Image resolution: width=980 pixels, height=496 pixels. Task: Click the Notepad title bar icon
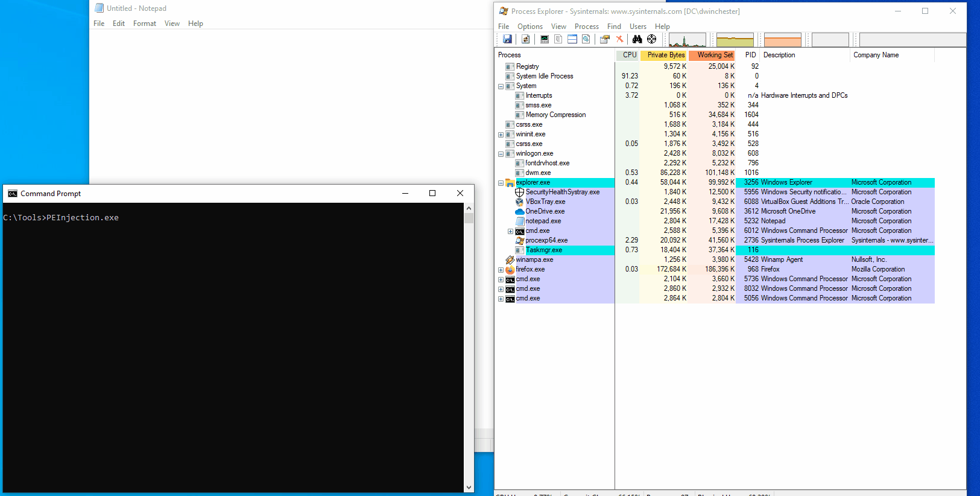(x=100, y=8)
